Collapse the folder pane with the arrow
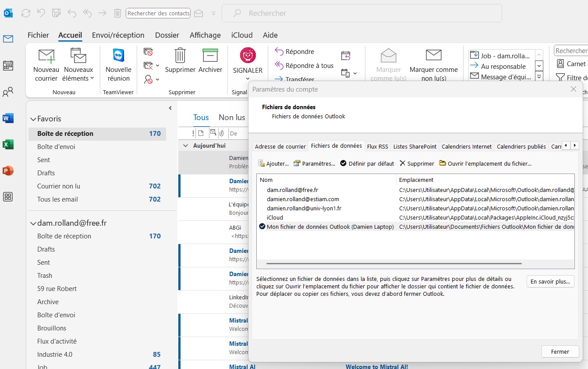The height and width of the screenshot is (369, 588). 170,108
